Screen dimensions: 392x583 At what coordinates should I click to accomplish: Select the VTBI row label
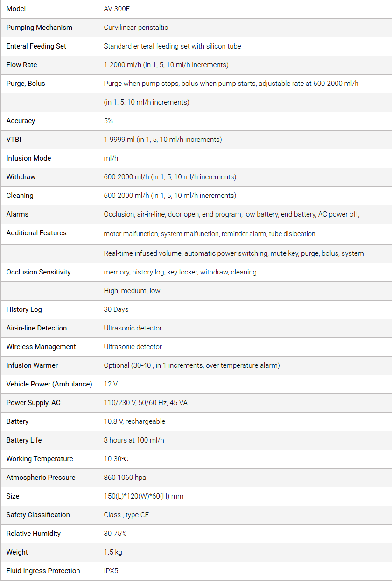(14, 140)
